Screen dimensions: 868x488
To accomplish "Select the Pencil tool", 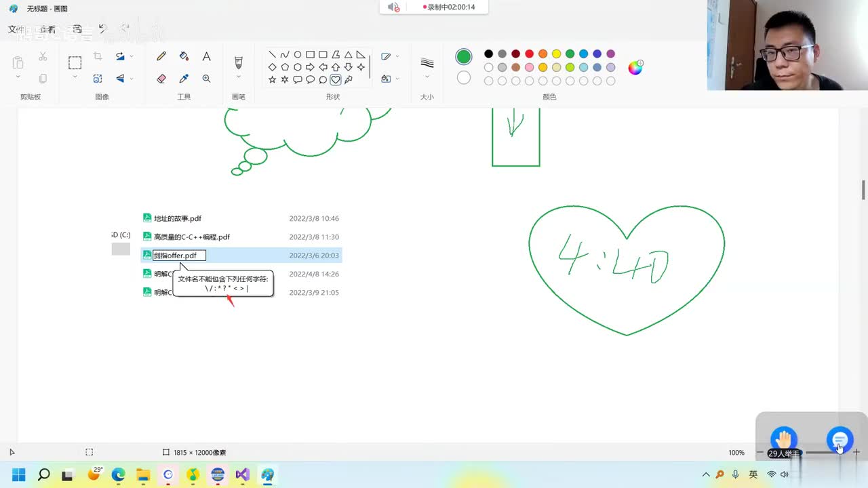I will pos(161,56).
